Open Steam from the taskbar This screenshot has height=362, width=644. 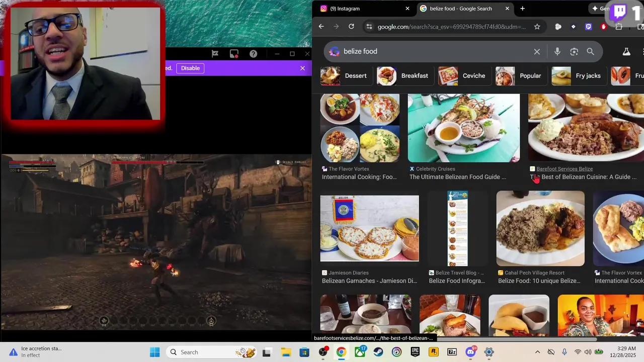pos(378,352)
